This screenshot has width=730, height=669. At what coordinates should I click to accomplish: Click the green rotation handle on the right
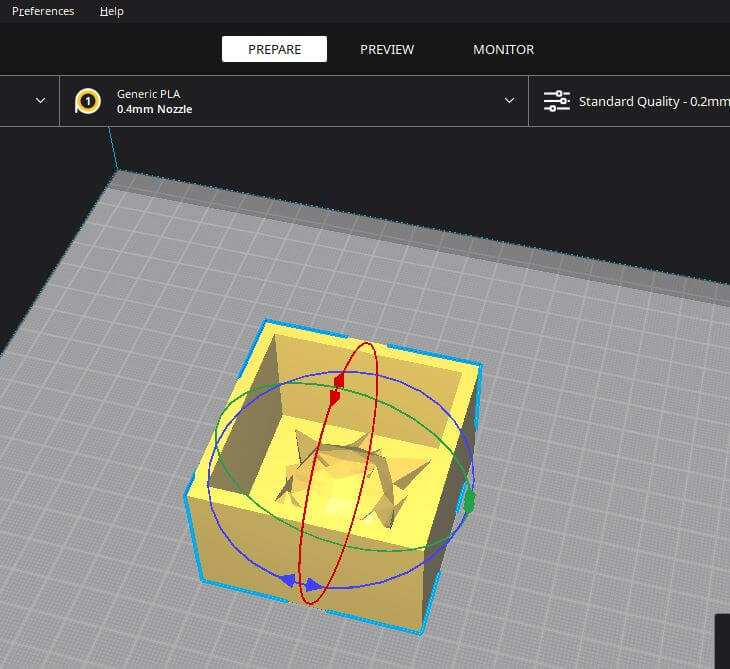(469, 502)
